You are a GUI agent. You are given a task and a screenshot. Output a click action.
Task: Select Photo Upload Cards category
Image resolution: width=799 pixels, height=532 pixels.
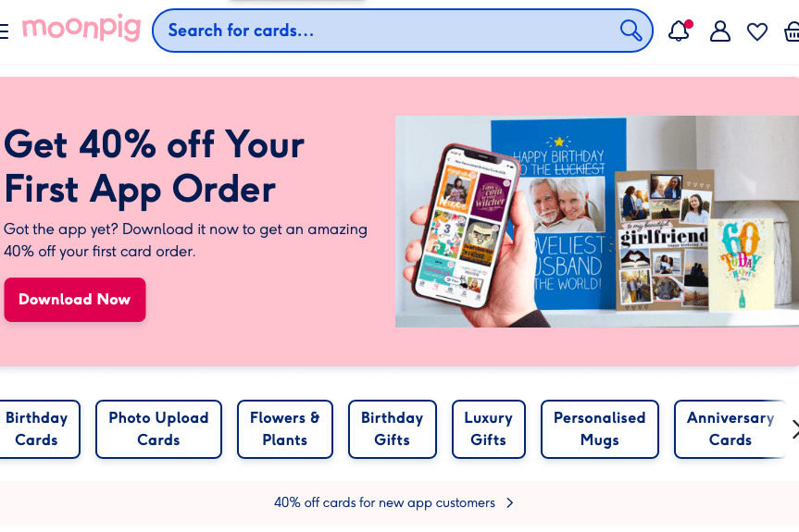point(158,429)
